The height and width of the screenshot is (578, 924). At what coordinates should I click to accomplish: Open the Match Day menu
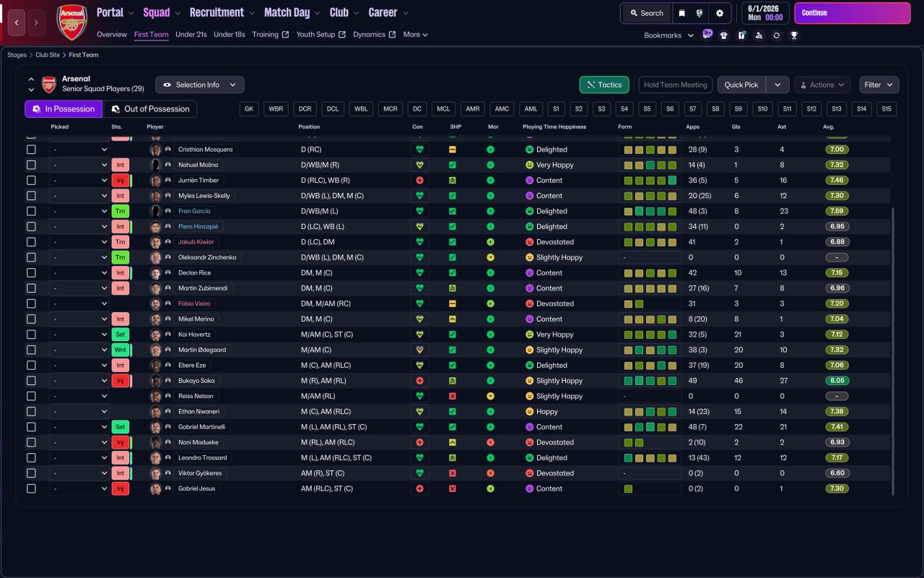tap(292, 12)
